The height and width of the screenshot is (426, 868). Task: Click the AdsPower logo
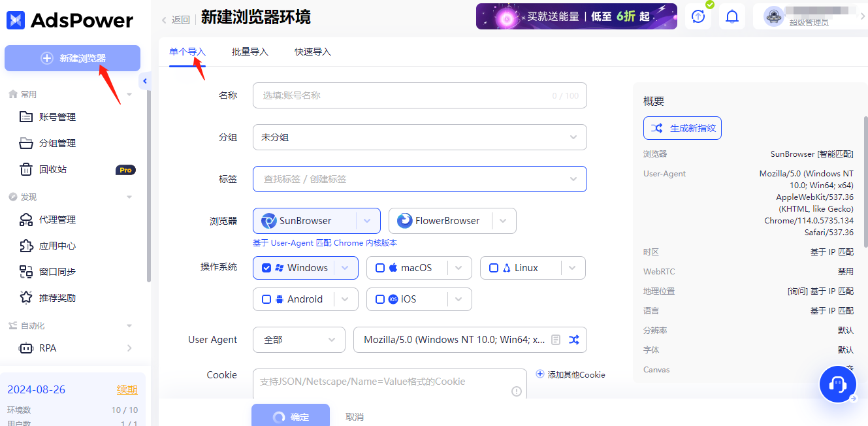pos(70,20)
